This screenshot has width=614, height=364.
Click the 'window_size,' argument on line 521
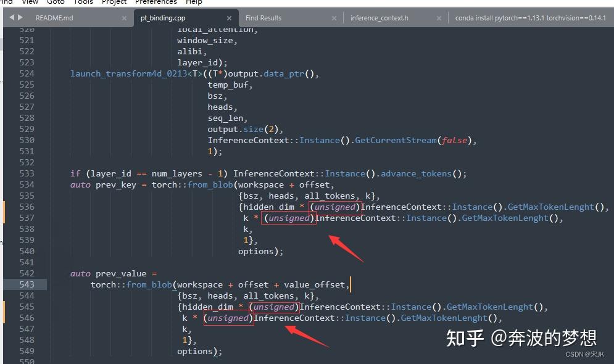pos(207,40)
